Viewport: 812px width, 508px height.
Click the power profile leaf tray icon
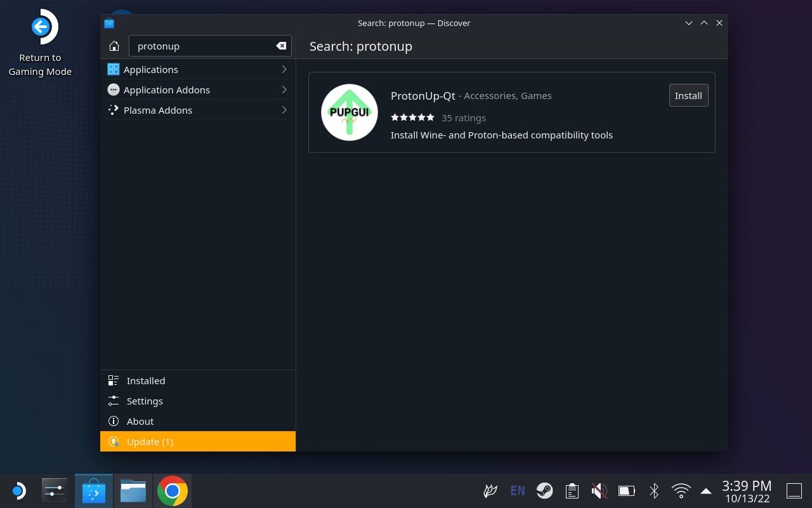(x=490, y=491)
